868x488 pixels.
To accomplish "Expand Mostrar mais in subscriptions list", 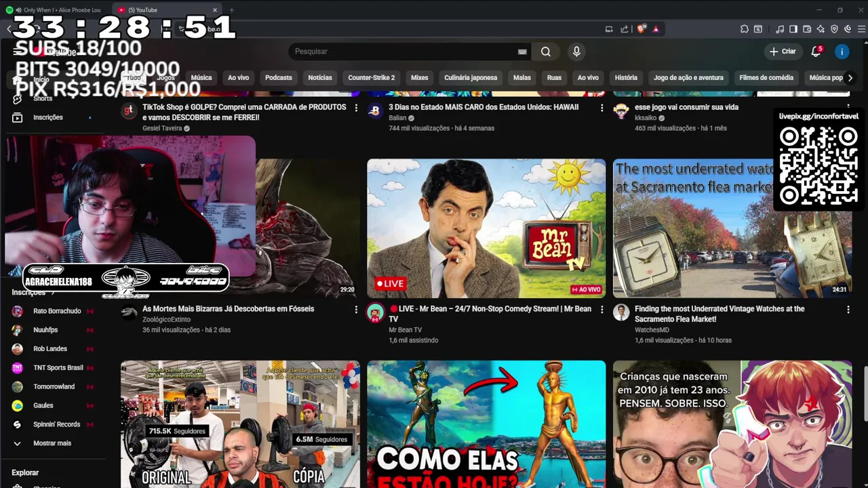I will [x=53, y=443].
